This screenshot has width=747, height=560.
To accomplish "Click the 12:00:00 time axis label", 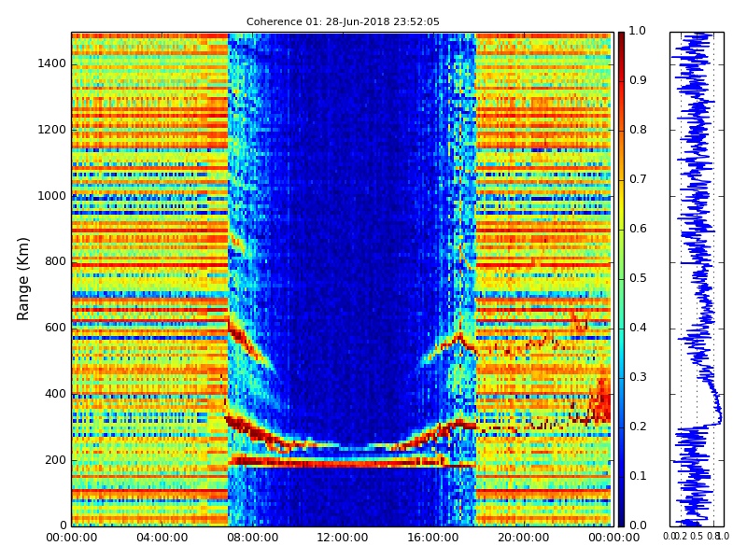I will [343, 538].
